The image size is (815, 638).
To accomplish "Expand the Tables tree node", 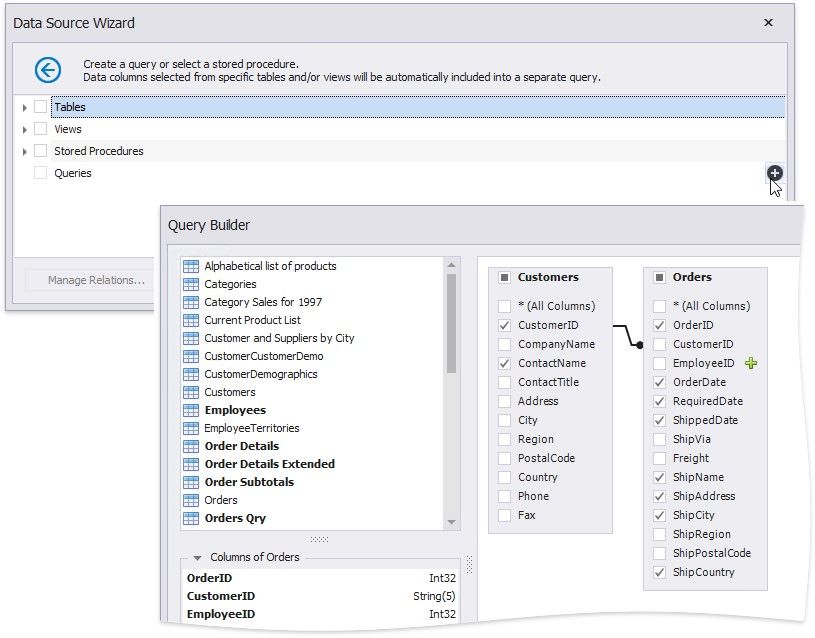I will click(25, 107).
